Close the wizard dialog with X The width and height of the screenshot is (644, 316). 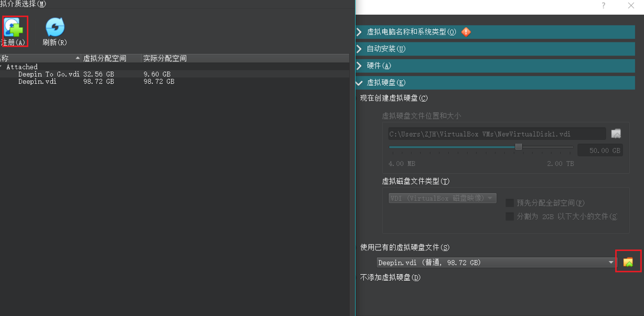(631, 6)
